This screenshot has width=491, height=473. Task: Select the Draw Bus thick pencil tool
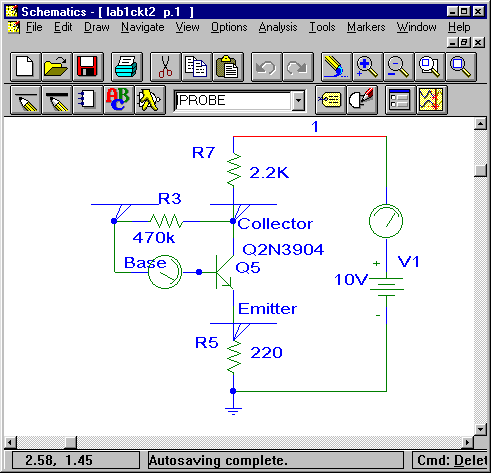(57, 100)
